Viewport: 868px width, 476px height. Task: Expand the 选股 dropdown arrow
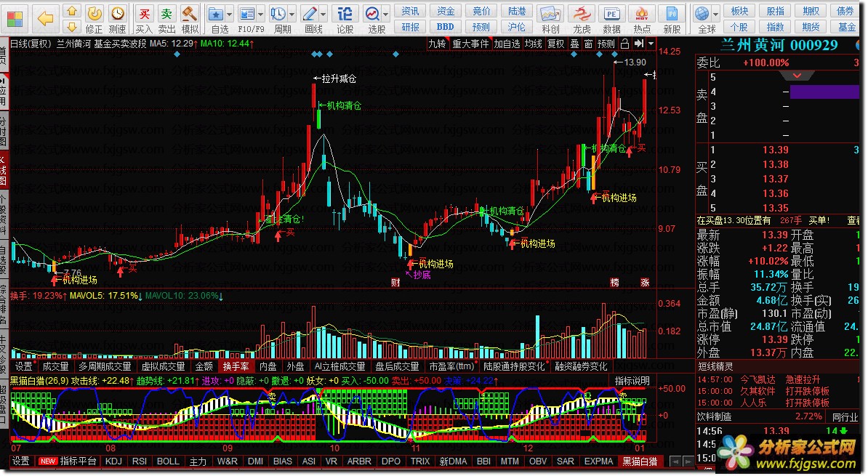tap(386, 14)
